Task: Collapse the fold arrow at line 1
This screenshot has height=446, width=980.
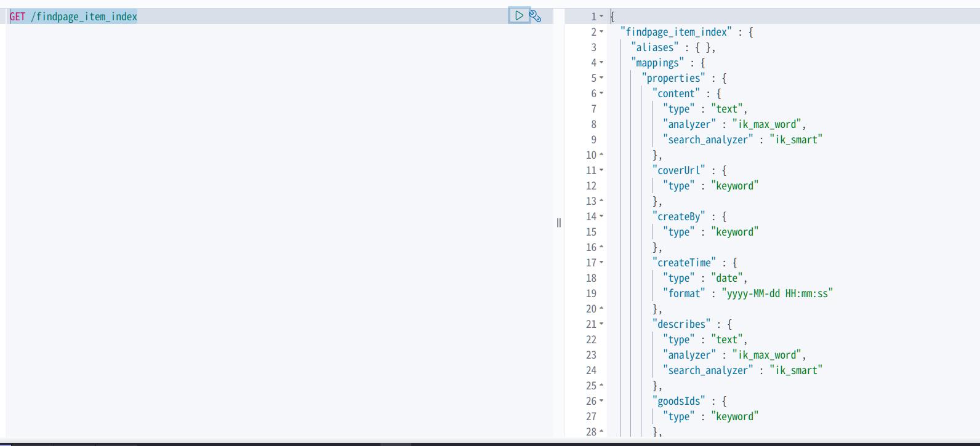Action: coord(601,17)
